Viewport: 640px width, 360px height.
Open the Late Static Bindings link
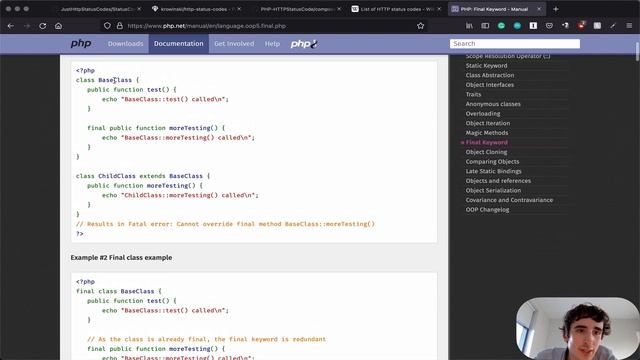pyautogui.click(x=493, y=171)
